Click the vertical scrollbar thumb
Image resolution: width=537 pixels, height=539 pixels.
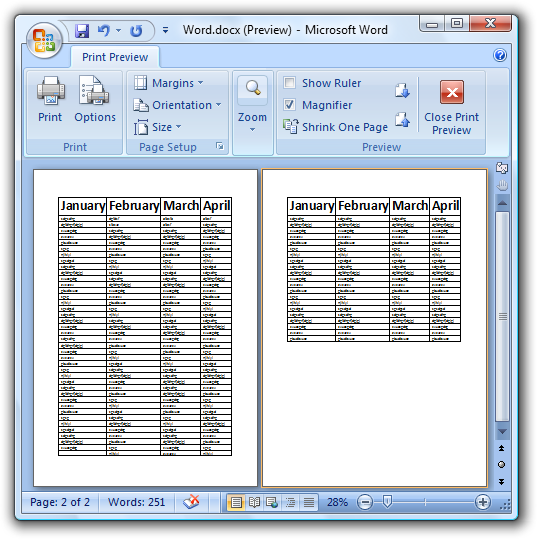coord(502,316)
